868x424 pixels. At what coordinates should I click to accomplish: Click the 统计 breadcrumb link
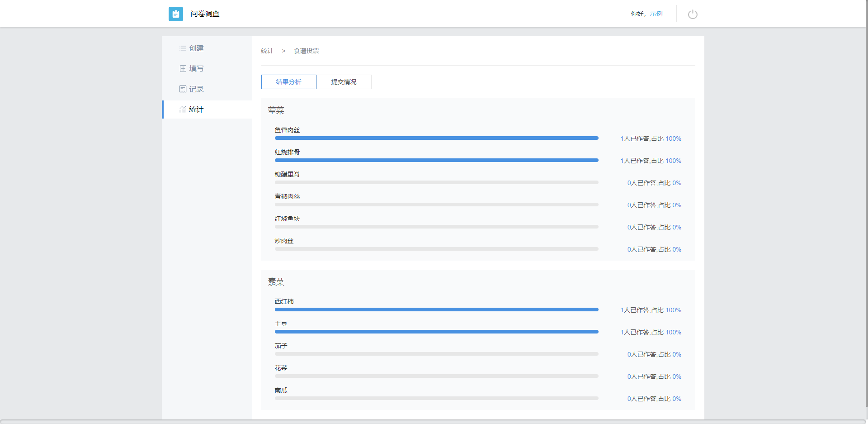[267, 51]
